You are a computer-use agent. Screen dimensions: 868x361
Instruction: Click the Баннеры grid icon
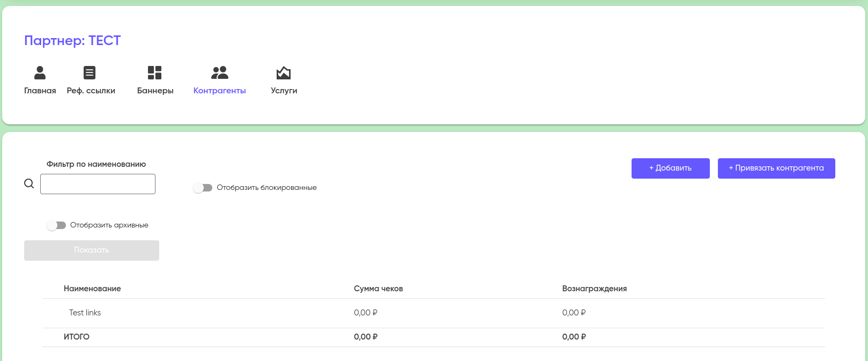coord(155,72)
